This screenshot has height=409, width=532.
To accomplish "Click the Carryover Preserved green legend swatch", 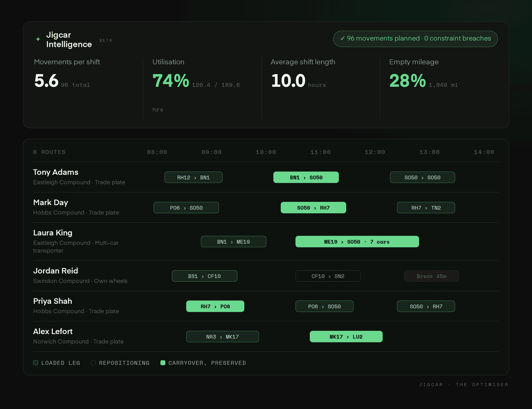I will tap(163, 363).
